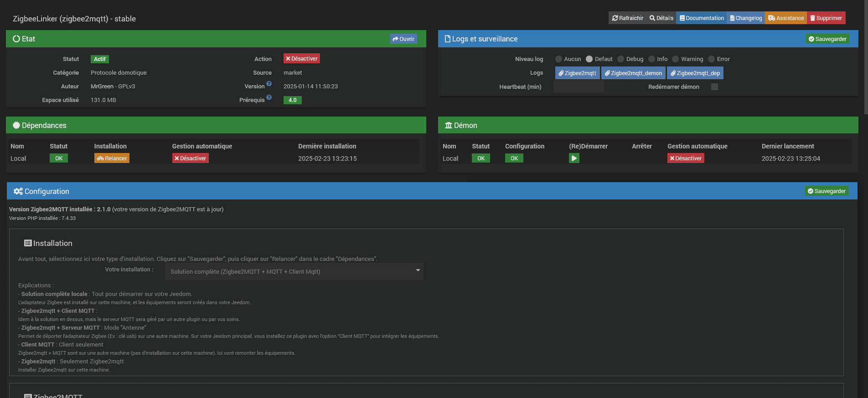Click the Démon Configuration OK badge

coord(514,158)
